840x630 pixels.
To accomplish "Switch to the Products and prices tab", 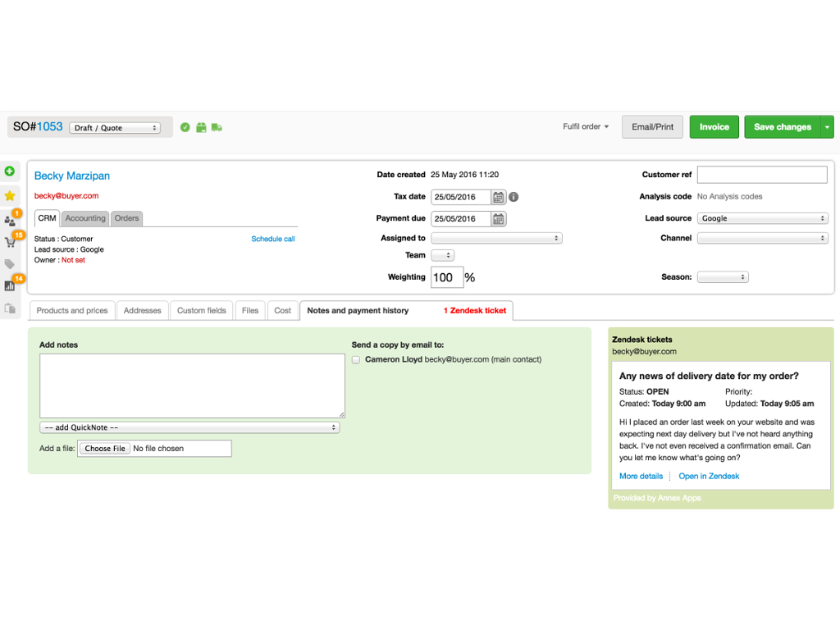I will [x=72, y=311].
